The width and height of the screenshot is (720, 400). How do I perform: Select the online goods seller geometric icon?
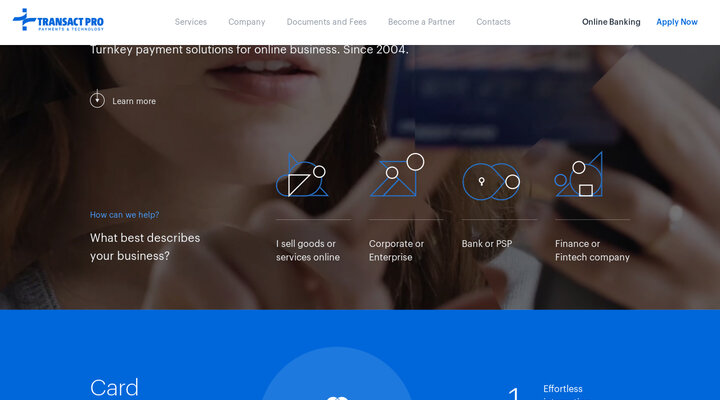(x=302, y=176)
